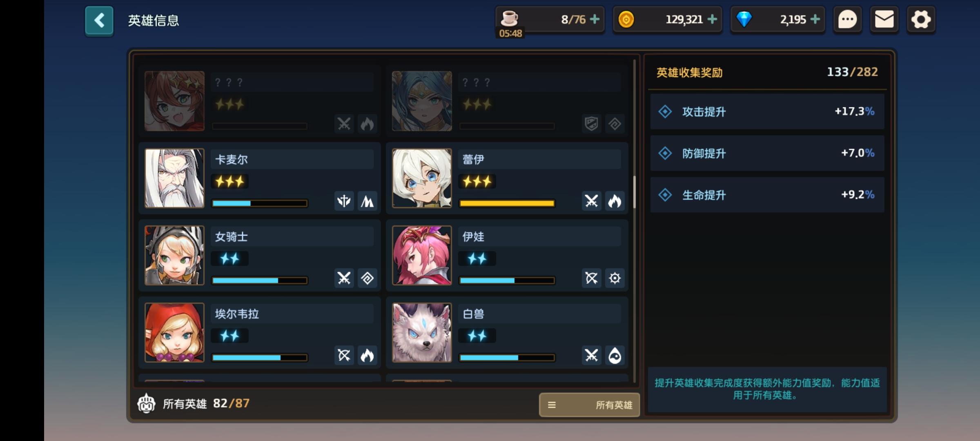
Task: Tap the fire element icon on 蕾伊
Action: [x=615, y=201]
